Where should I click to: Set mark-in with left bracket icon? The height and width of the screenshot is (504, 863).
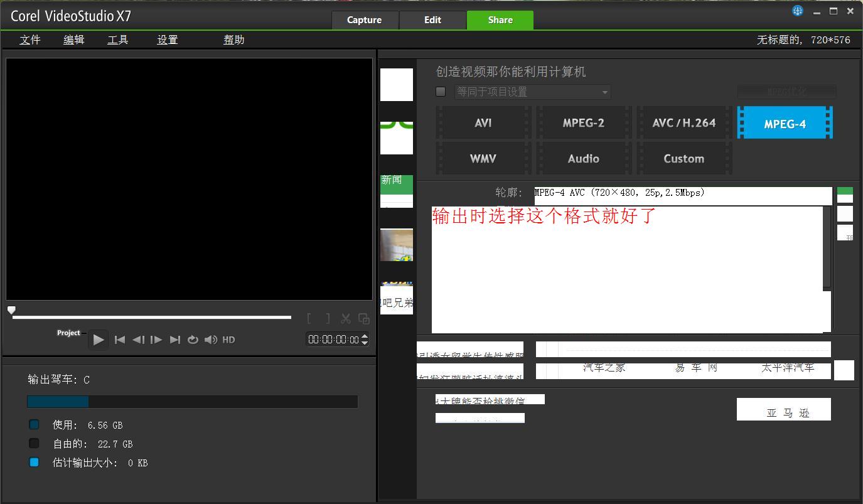309,319
